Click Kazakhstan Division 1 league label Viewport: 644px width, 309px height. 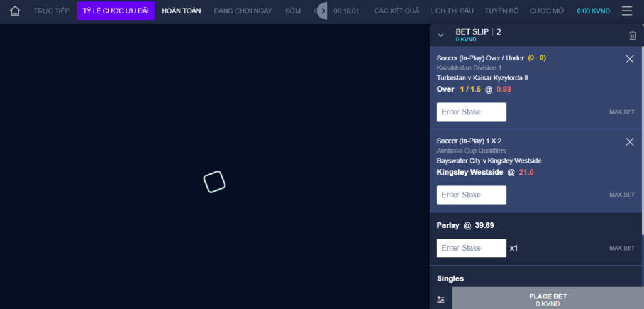tap(469, 68)
